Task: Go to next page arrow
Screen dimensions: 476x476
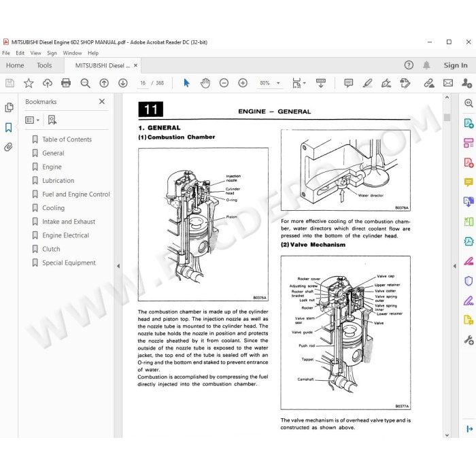Action: [x=123, y=83]
